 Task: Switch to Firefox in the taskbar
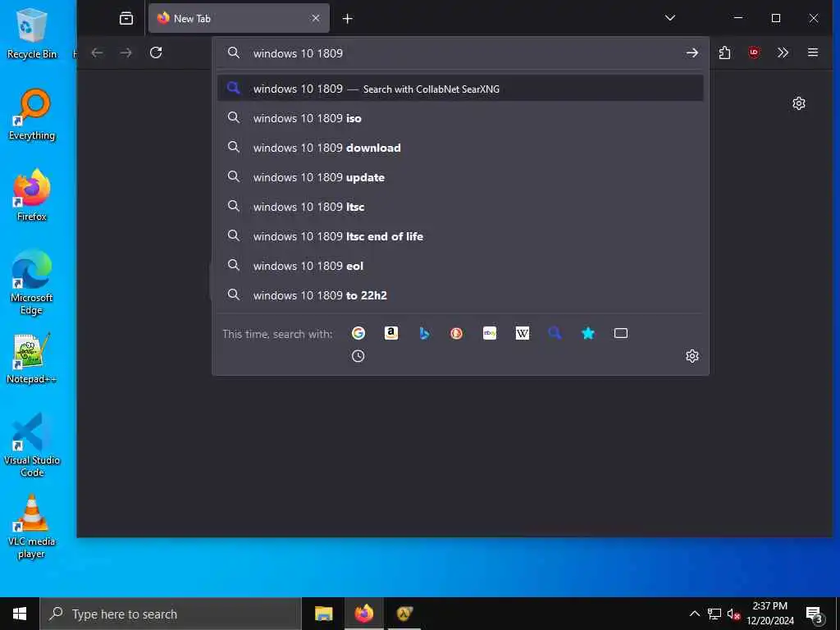363,614
